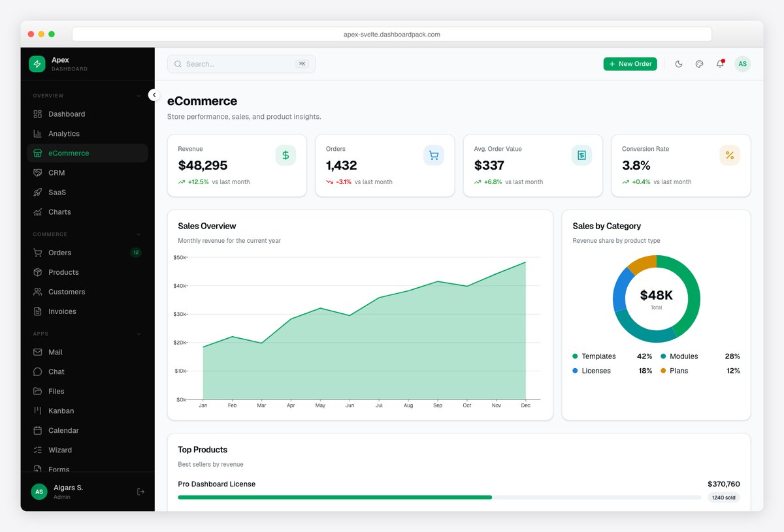This screenshot has width=784, height=532.
Task: Click the Modules teal legend dot
Action: pos(663,356)
